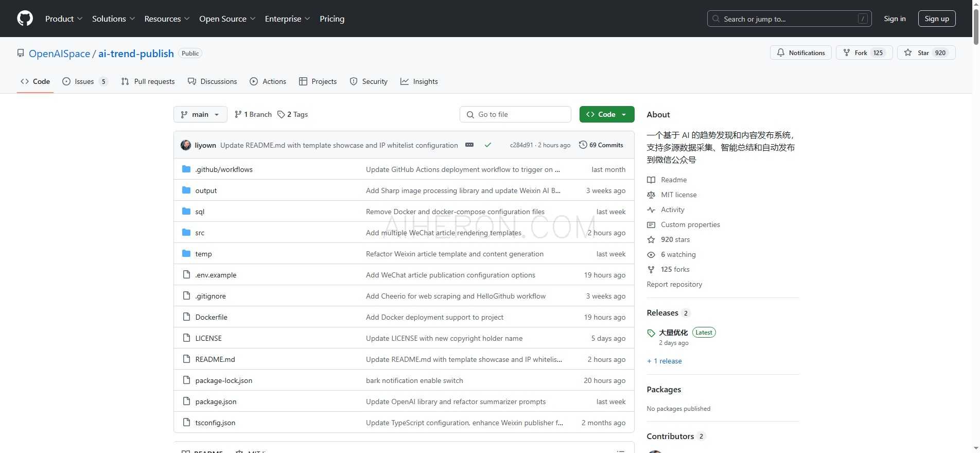This screenshot has width=980, height=453.
Task: Click the + 1 release link
Action: [664, 361]
